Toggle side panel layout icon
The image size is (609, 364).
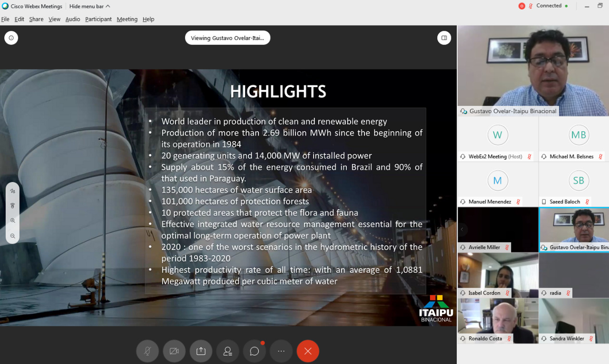click(x=444, y=38)
